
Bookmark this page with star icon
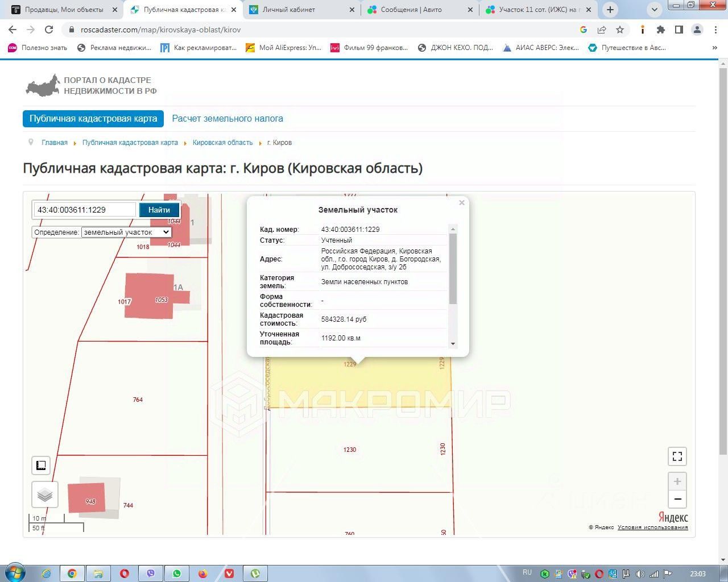coord(620,30)
